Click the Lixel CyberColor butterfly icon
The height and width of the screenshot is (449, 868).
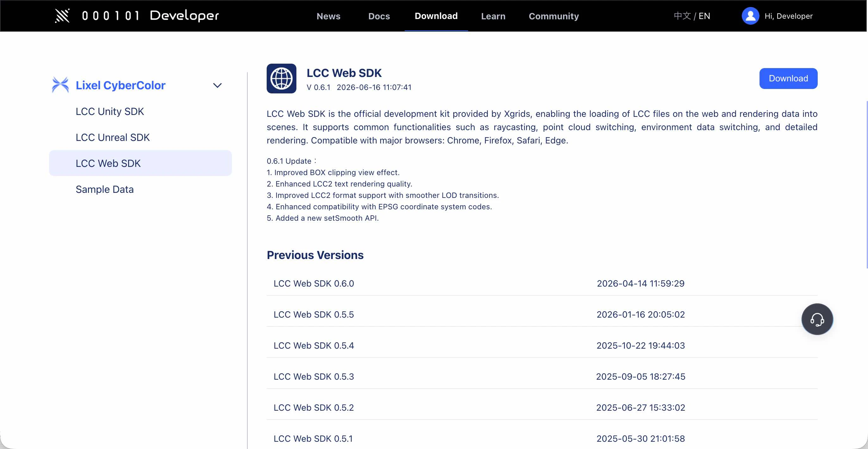tap(60, 85)
